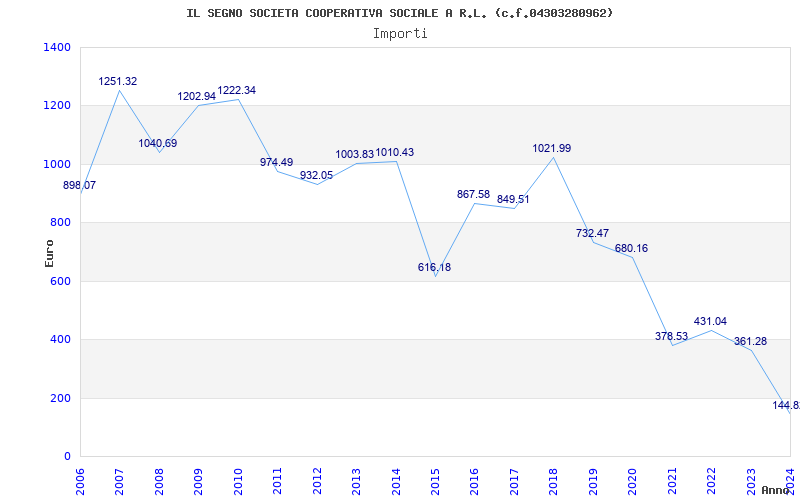Click the 2012 year label
Image resolution: width=800 pixels, height=500 pixels.
pos(316,481)
